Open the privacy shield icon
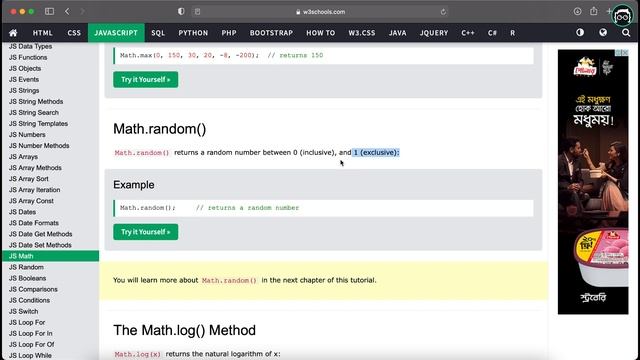The image size is (640, 360). [x=181, y=11]
